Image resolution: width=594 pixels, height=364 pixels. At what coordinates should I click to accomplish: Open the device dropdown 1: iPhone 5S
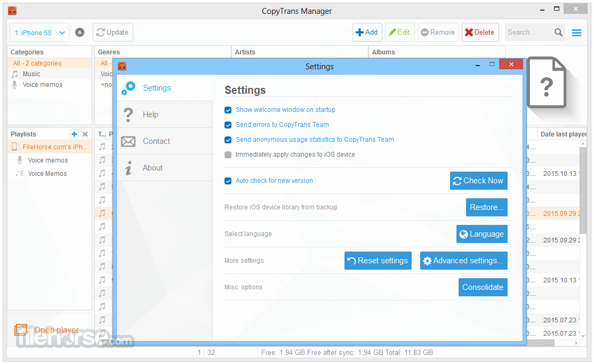[x=40, y=33]
